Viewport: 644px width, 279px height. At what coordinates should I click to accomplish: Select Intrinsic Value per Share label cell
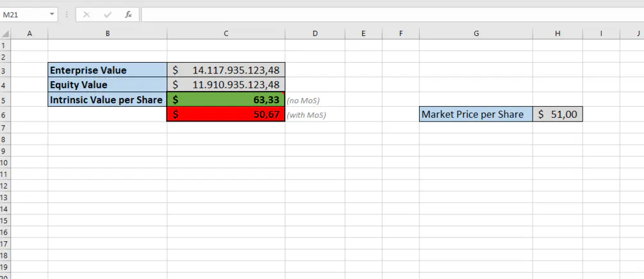[x=108, y=100]
